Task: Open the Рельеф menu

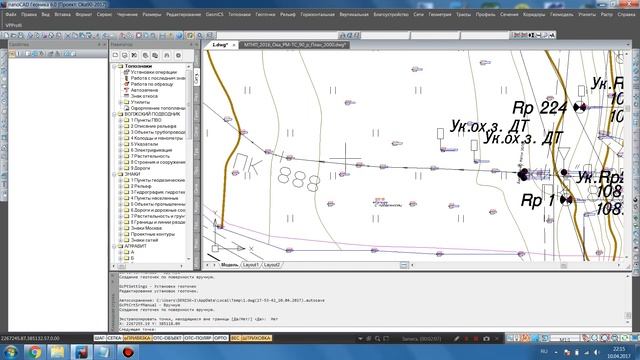Action: point(288,14)
